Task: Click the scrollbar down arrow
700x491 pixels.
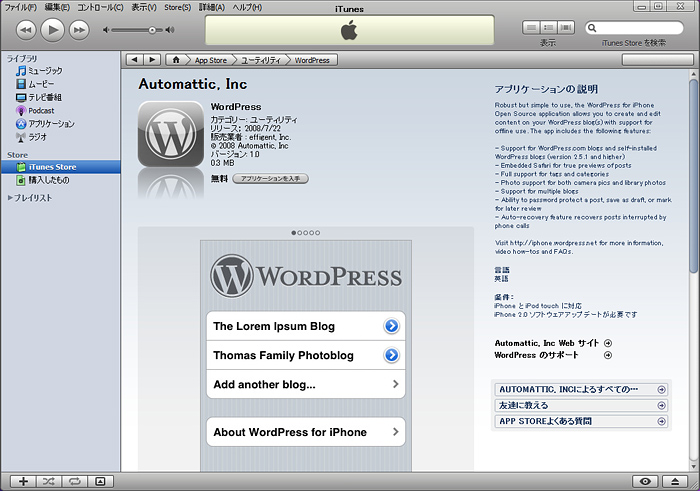Action: click(693, 466)
